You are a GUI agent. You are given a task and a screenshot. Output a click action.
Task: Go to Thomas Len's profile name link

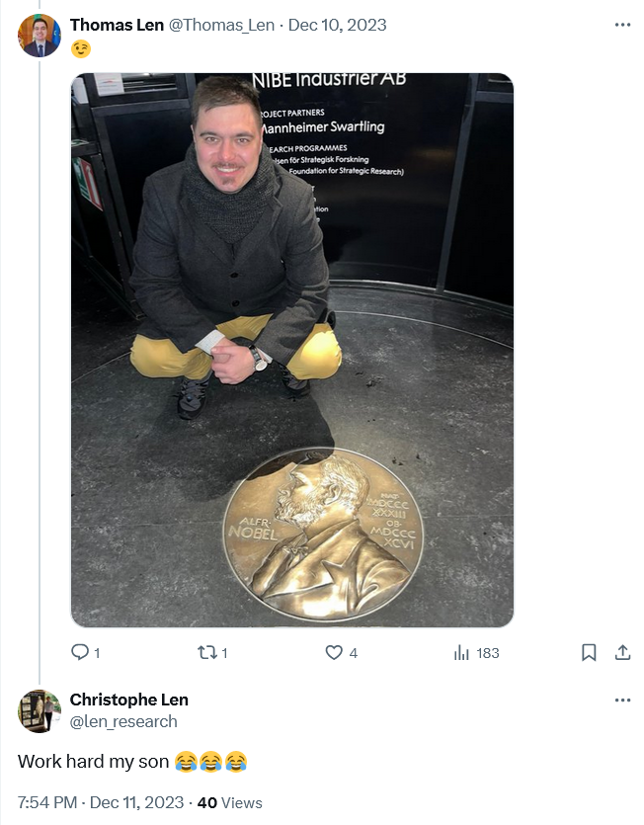coord(117,25)
